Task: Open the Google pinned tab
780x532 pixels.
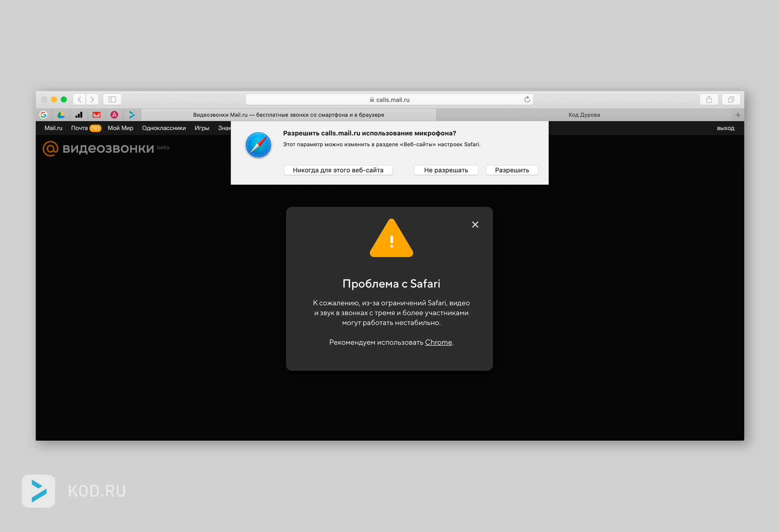Action: pos(43,115)
